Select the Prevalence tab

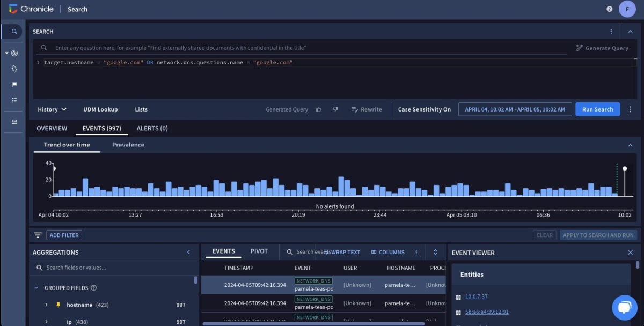click(x=128, y=145)
